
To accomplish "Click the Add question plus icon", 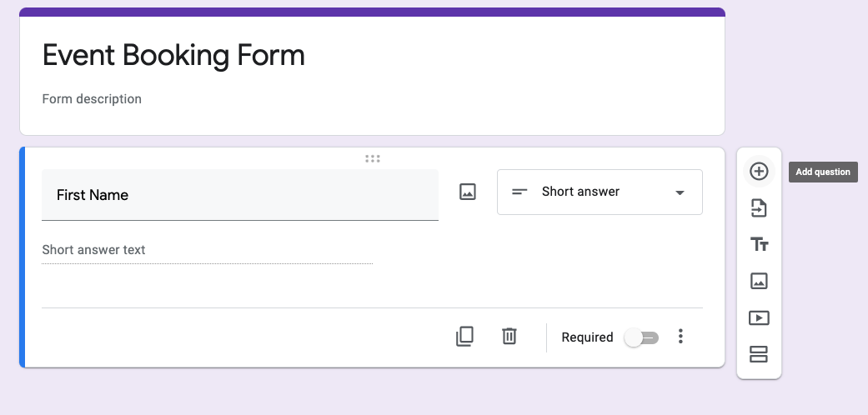I will [759, 172].
